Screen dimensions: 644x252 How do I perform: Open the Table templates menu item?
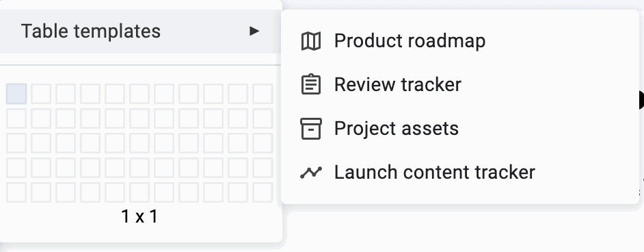141,32
